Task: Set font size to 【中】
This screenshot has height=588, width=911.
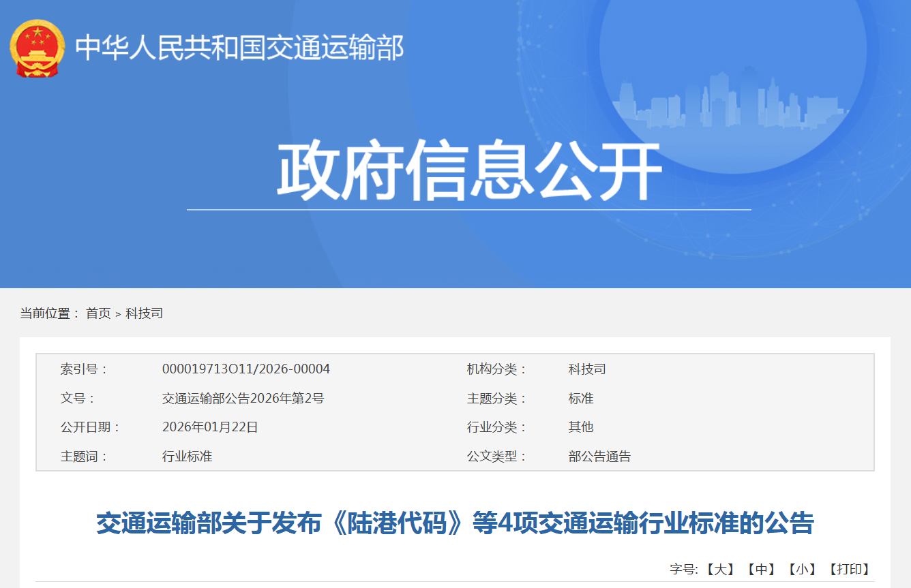Action: [x=760, y=569]
